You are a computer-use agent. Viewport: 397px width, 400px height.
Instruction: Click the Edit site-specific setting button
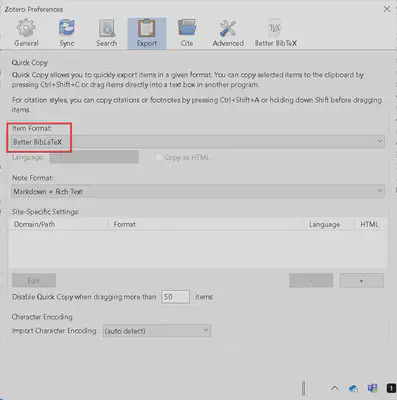click(x=34, y=280)
